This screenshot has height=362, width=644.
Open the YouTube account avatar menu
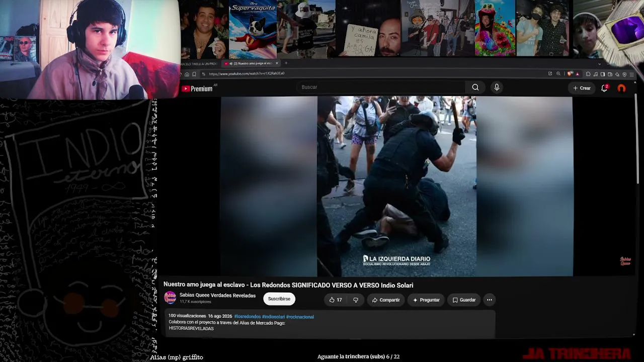click(x=622, y=88)
